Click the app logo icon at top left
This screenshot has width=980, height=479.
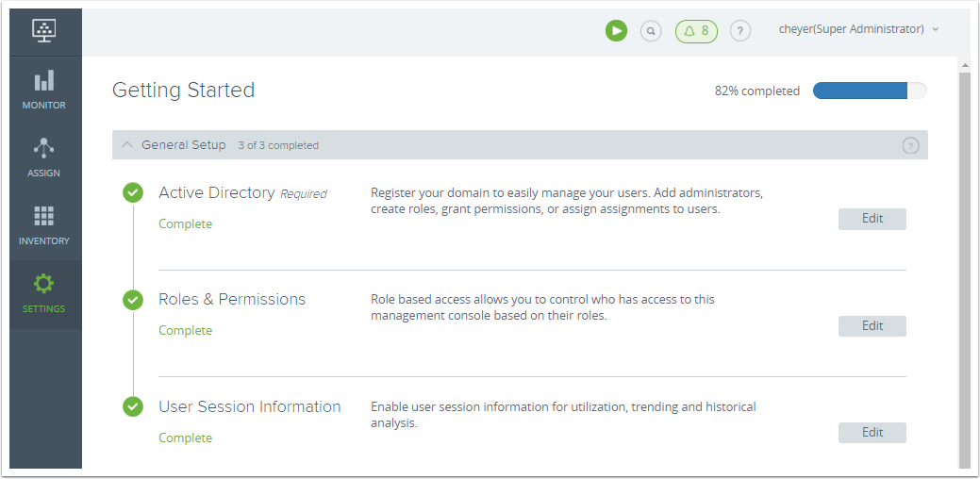pos(44,30)
